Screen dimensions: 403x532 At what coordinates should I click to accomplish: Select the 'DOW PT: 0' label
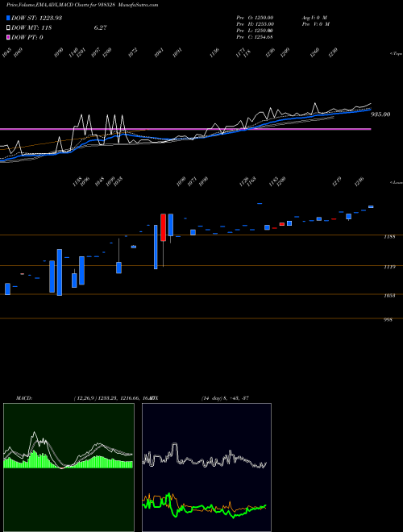click(27, 37)
